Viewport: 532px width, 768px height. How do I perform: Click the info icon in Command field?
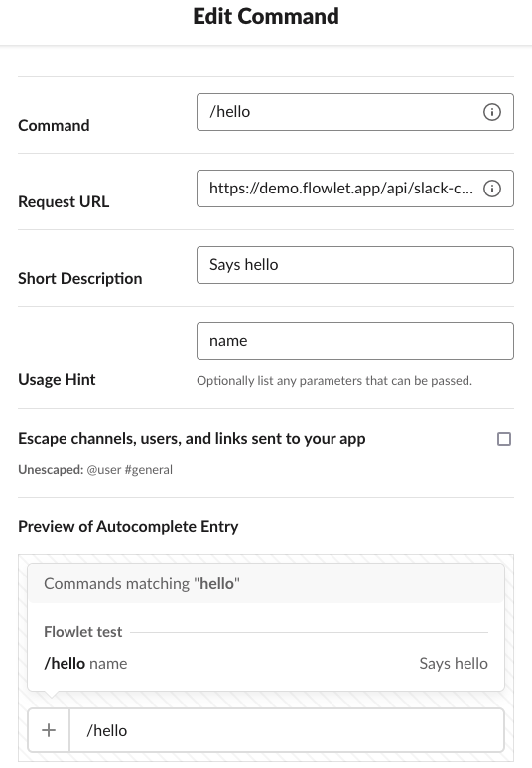(x=492, y=112)
